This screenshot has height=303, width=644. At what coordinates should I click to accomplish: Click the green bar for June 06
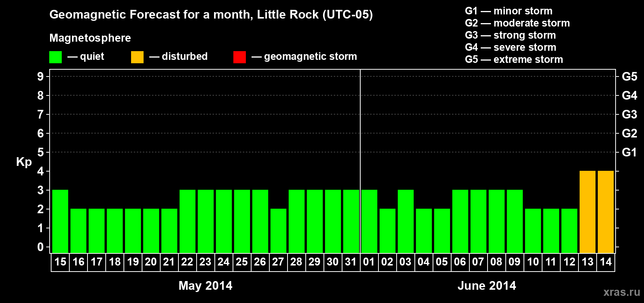click(460, 221)
